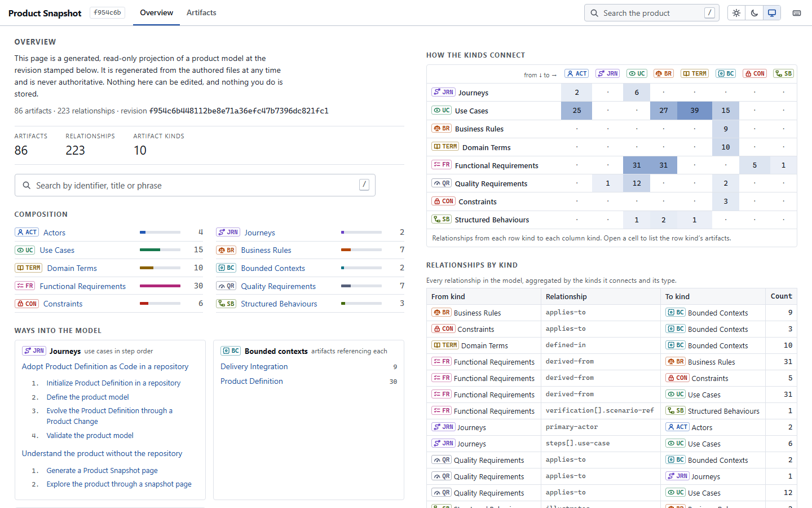Viewport: 812px width, 508px height.
Task: Open the Artifacts tab
Action: [201, 12]
